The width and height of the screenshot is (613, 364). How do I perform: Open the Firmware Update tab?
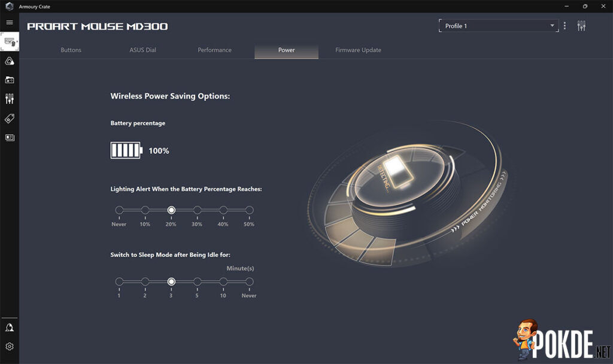(358, 50)
